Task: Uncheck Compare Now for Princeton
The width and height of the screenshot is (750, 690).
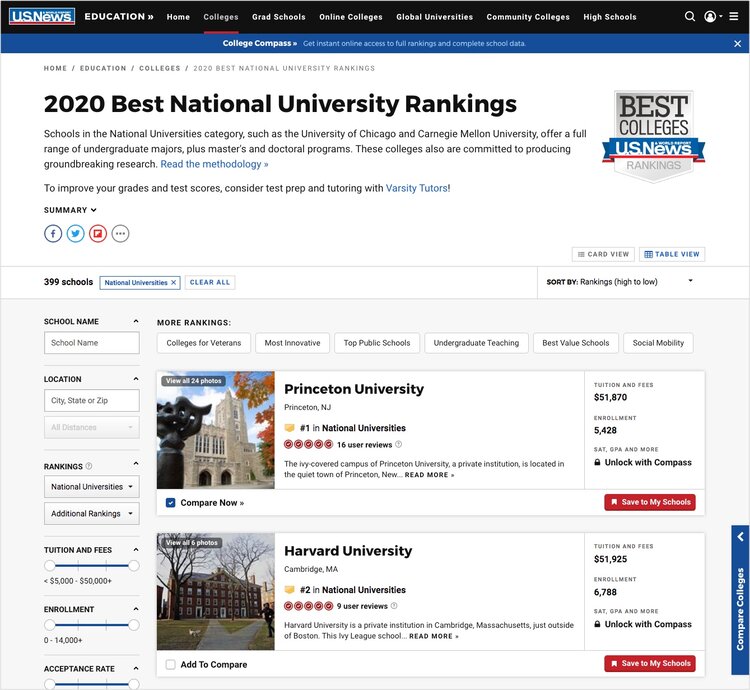Action: click(170, 503)
